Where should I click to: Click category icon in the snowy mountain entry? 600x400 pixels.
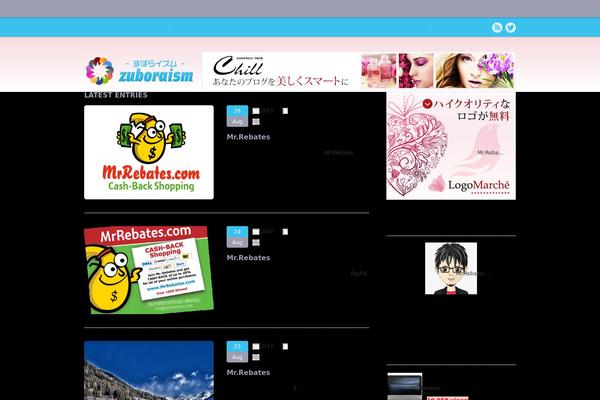click(x=256, y=358)
